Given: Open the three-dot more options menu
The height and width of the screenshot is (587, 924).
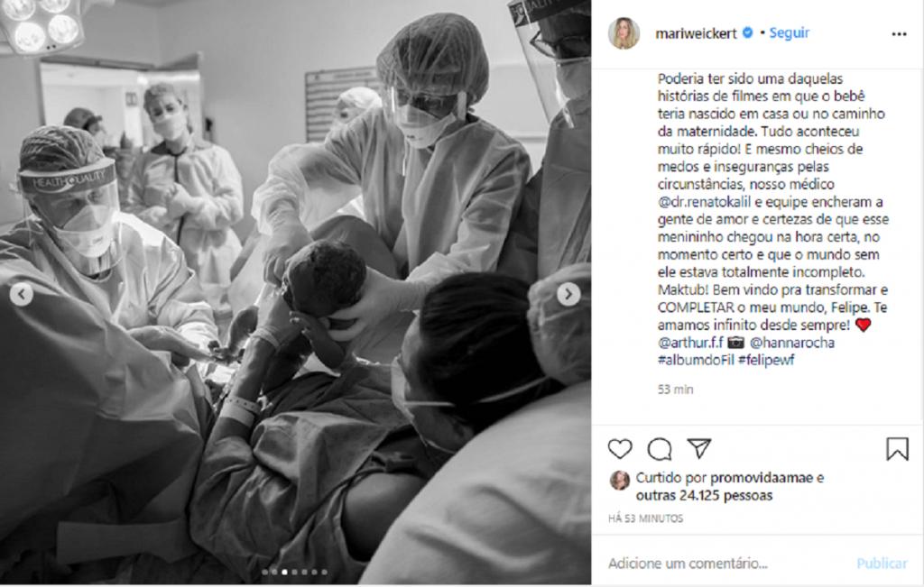Looking at the screenshot, I should [900, 34].
